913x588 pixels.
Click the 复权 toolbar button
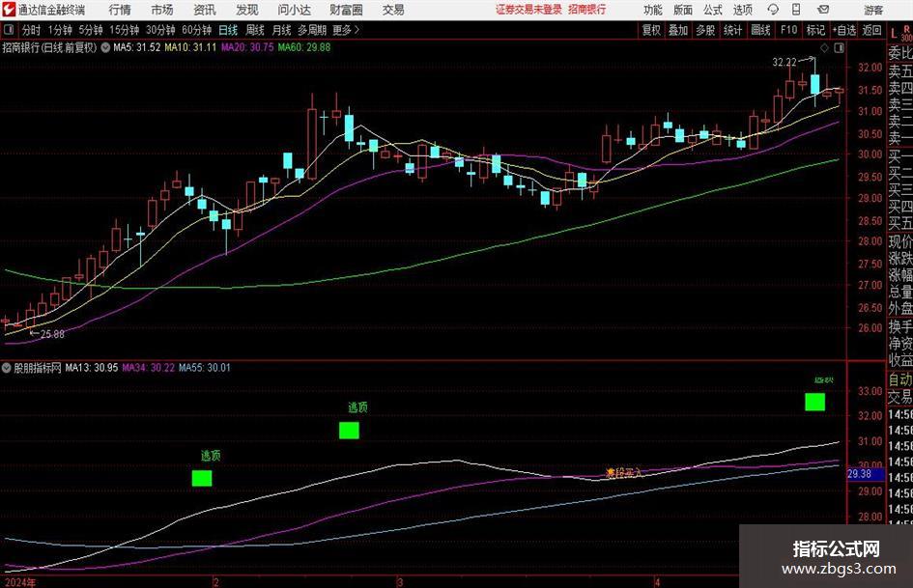(x=651, y=30)
